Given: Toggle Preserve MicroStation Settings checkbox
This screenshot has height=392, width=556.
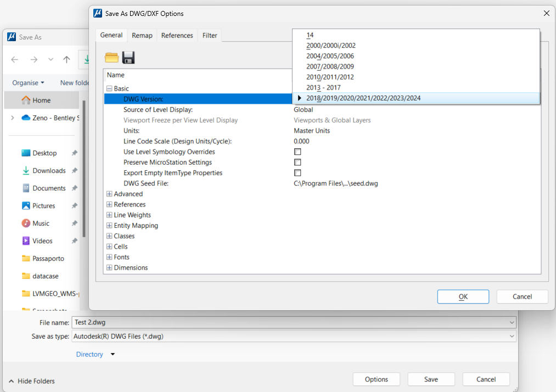Looking at the screenshot, I should click(x=297, y=163).
